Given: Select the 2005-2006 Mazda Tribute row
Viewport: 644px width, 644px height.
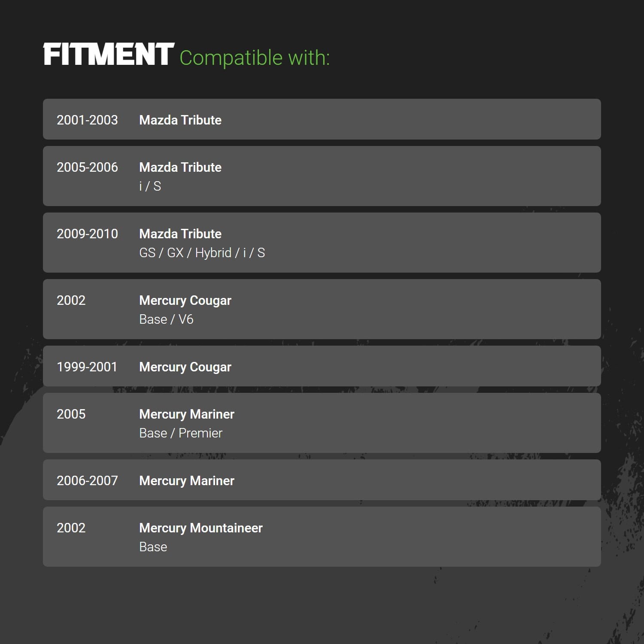Looking at the screenshot, I should [x=322, y=176].
